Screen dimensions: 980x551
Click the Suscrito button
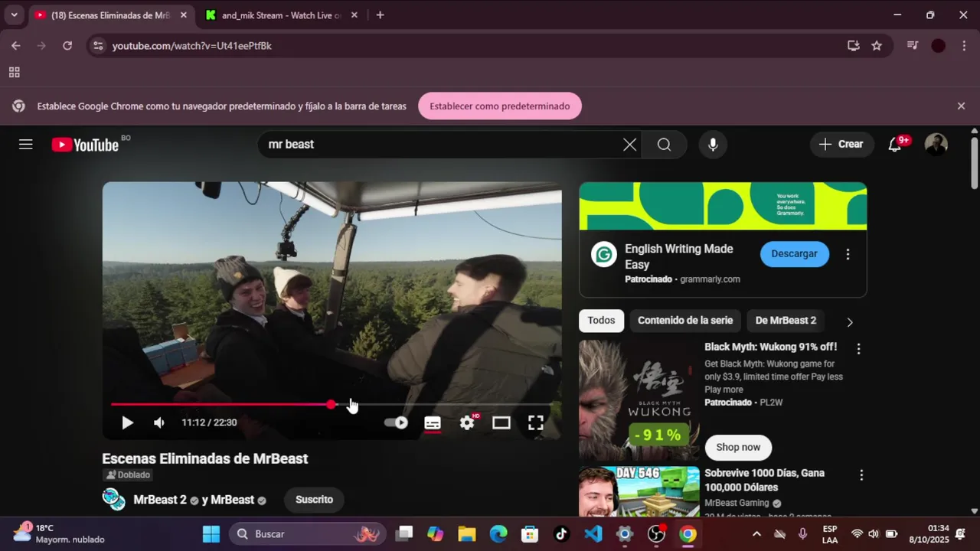(x=314, y=500)
